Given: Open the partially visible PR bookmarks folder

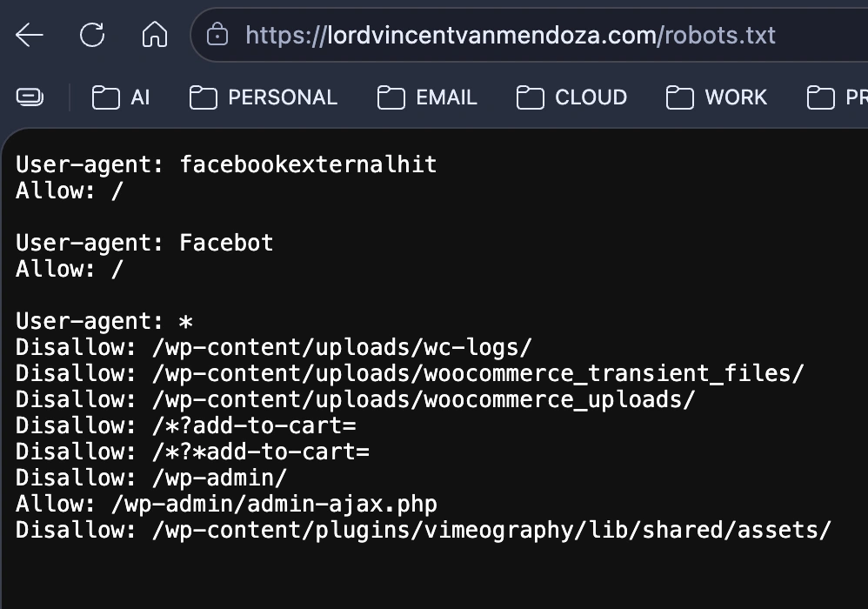Looking at the screenshot, I should [835, 97].
